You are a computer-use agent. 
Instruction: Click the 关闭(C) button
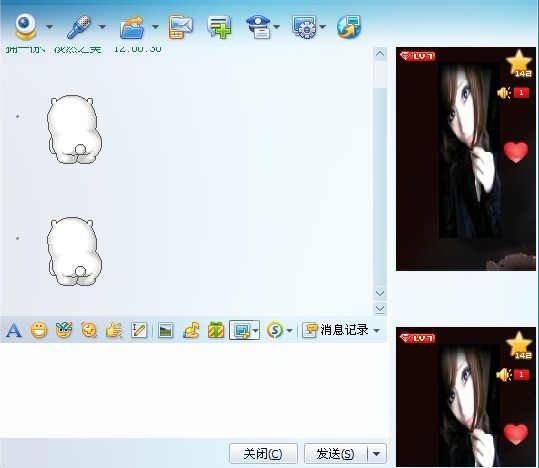pyautogui.click(x=263, y=454)
